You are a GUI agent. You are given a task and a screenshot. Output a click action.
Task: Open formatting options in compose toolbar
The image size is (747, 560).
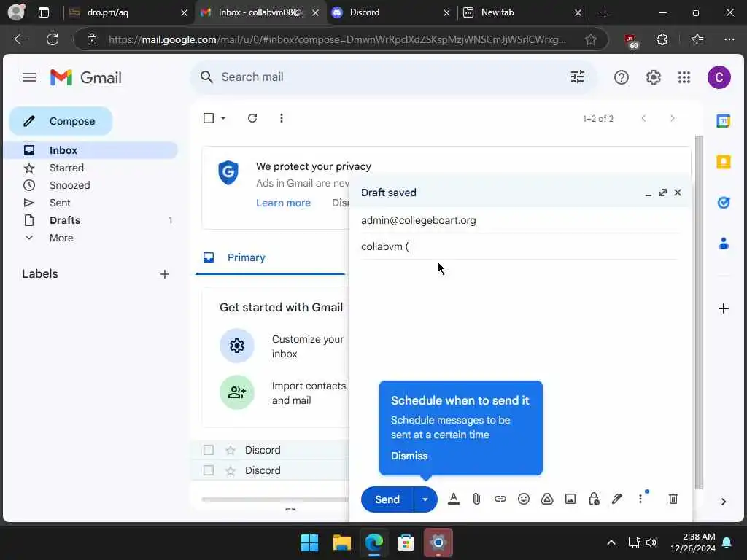click(454, 499)
